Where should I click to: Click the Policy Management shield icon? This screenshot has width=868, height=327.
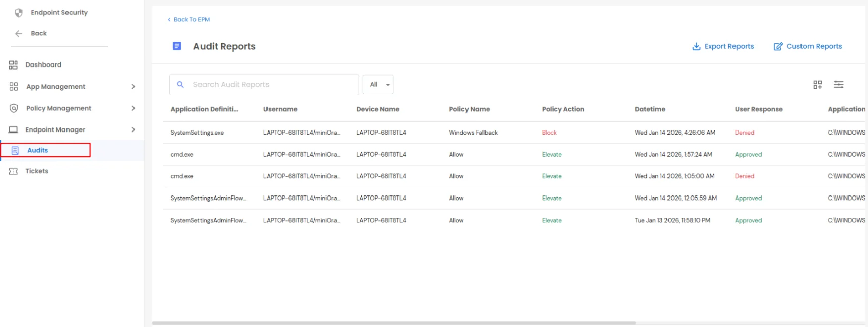[x=14, y=108]
